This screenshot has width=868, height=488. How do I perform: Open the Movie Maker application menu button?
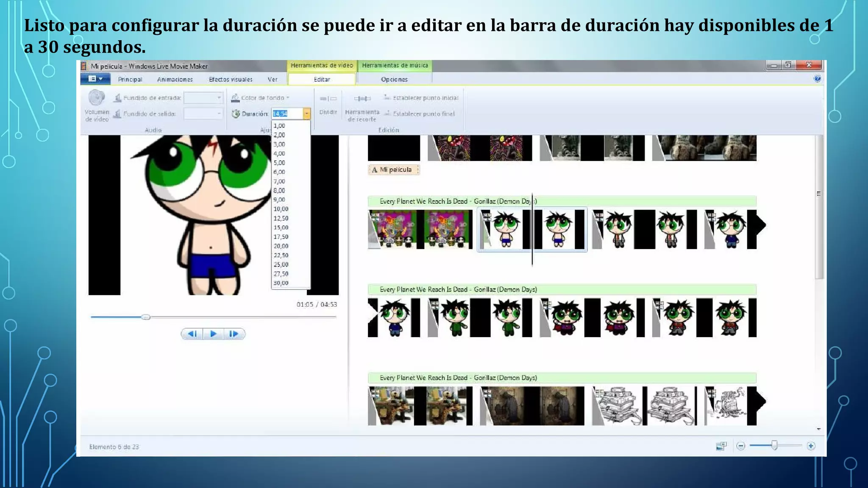pos(95,79)
